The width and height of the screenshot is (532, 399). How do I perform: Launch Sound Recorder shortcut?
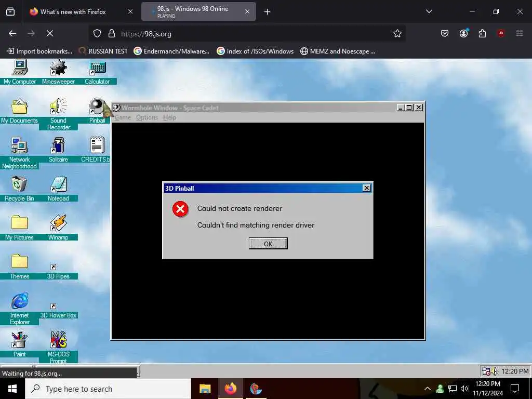tap(58, 114)
